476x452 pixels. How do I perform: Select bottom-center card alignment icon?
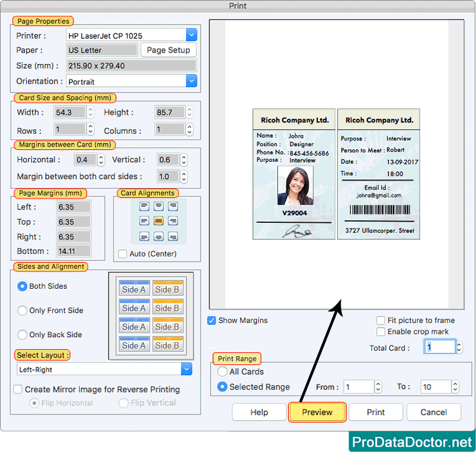[x=159, y=236]
